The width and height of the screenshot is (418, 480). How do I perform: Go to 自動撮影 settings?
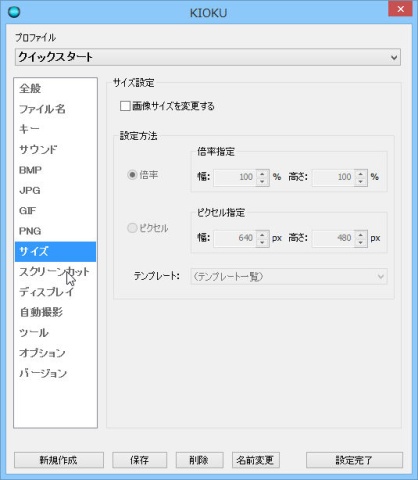55,313
